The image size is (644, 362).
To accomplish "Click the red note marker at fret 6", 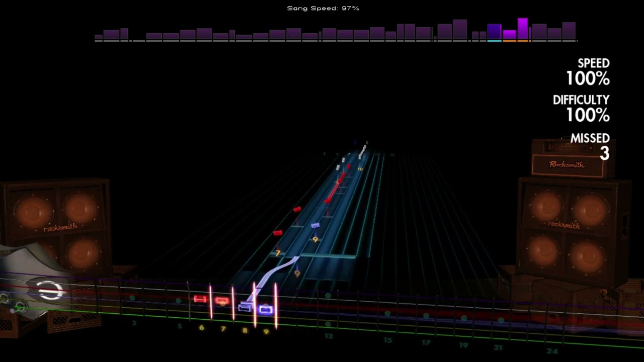I will coord(200,299).
